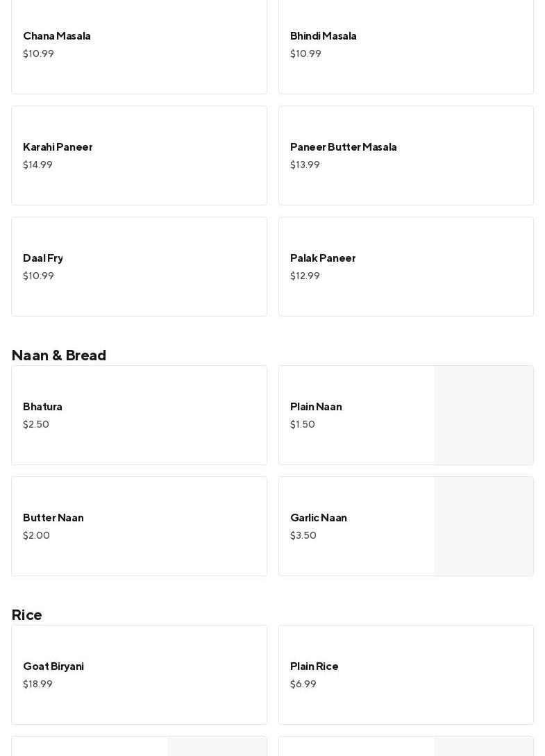Choose Karahi Paneer from the menu
This screenshot has width=545, height=756.
click(139, 156)
